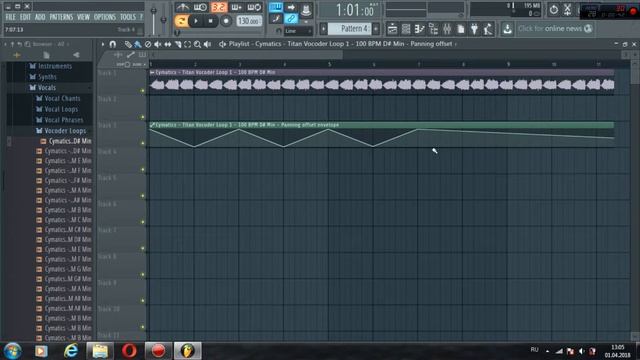Adjust the master pitch slider
This screenshot has width=640, height=360.
pyautogui.click(x=163, y=20)
